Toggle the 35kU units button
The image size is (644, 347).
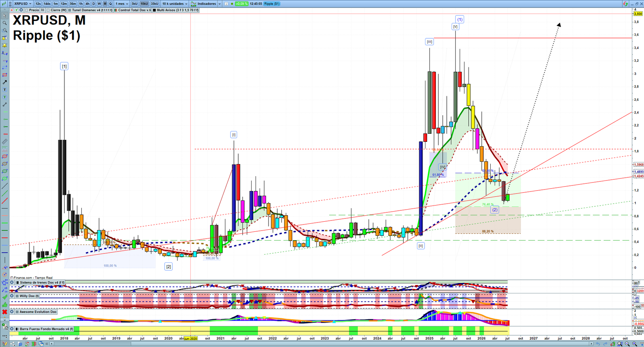[x=155, y=4]
